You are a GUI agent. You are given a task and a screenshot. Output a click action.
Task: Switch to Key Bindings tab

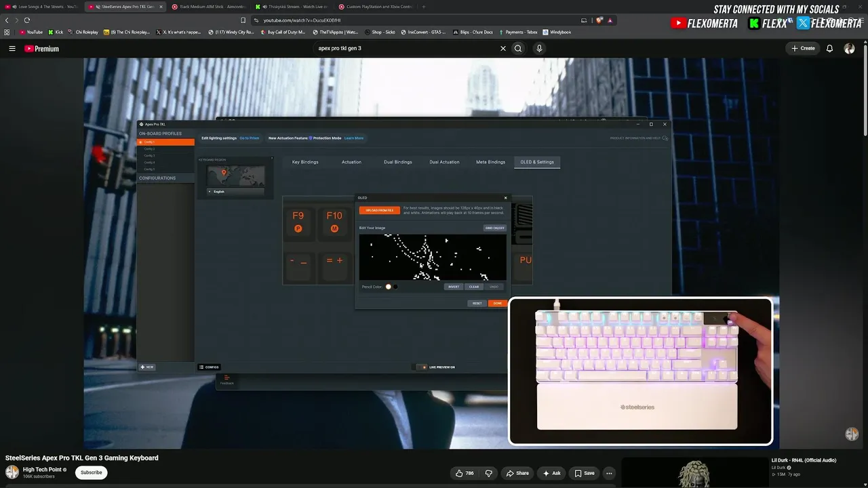click(x=305, y=162)
